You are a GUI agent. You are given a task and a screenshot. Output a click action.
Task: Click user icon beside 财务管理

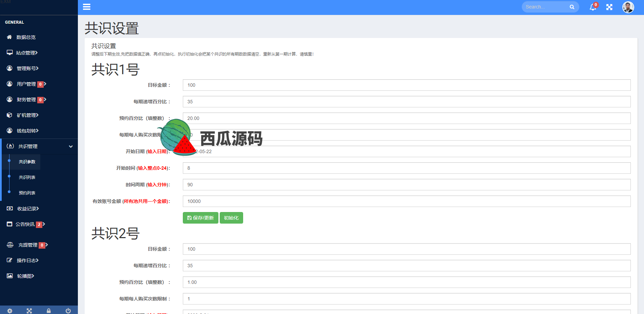coord(9,99)
